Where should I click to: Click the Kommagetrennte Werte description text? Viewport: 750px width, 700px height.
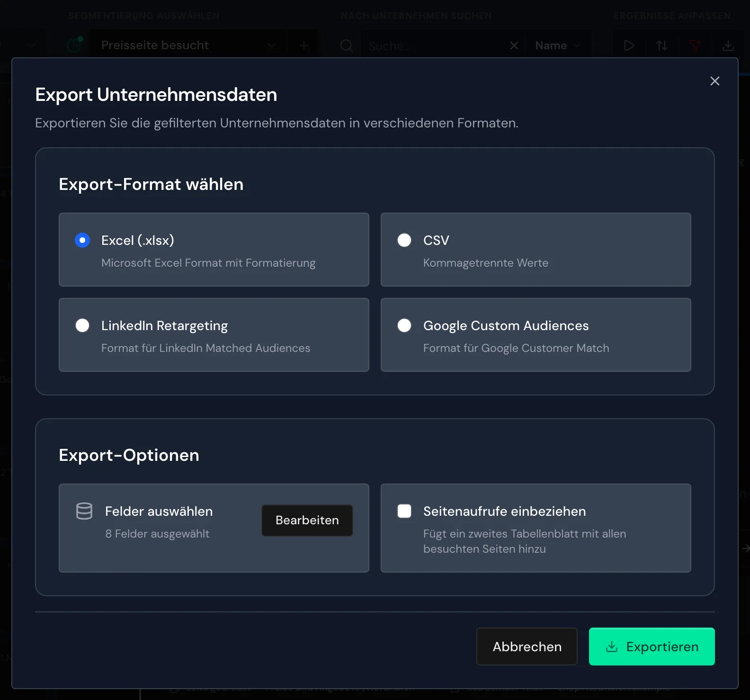486,263
